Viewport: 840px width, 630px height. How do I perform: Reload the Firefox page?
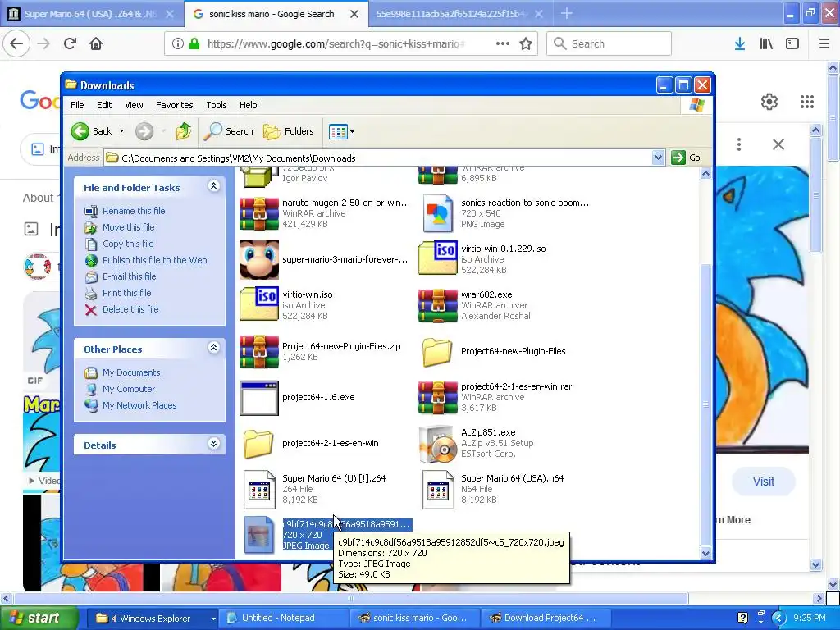(70, 43)
